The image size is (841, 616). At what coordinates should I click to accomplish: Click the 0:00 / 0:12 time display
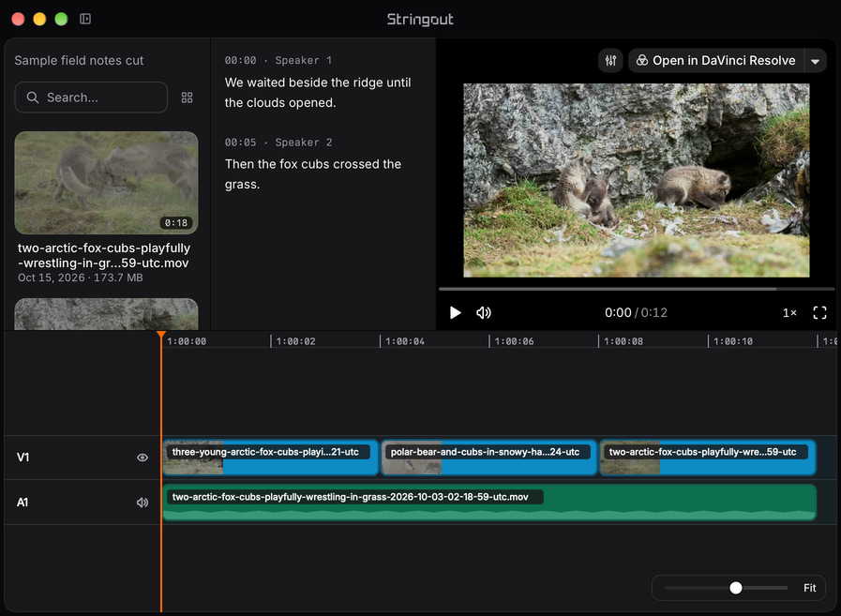pyautogui.click(x=636, y=313)
